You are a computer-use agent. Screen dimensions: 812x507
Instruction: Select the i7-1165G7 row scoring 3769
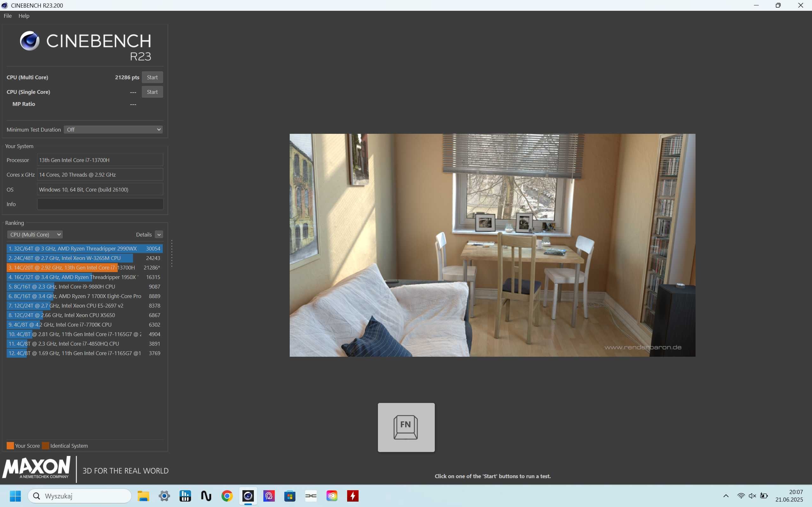(84, 353)
